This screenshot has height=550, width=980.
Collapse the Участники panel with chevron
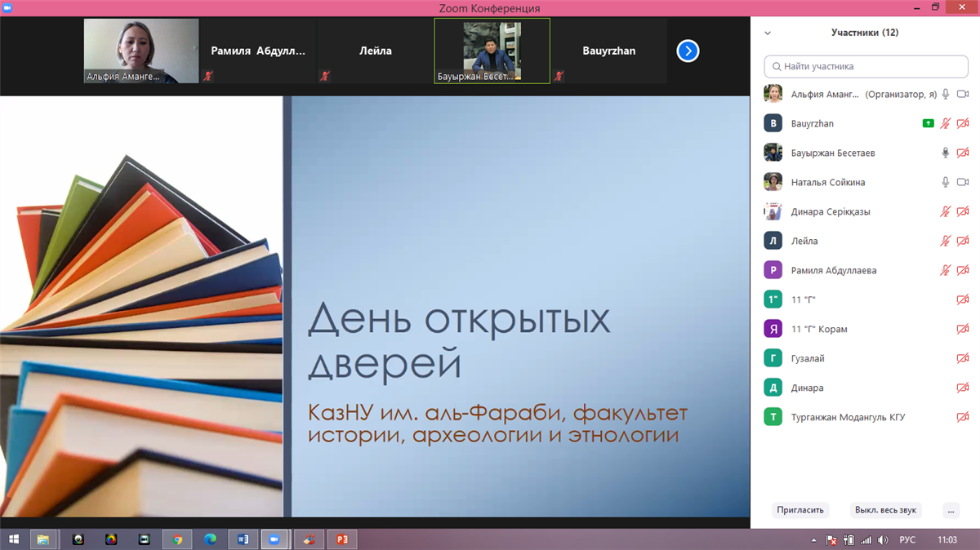pos(767,33)
